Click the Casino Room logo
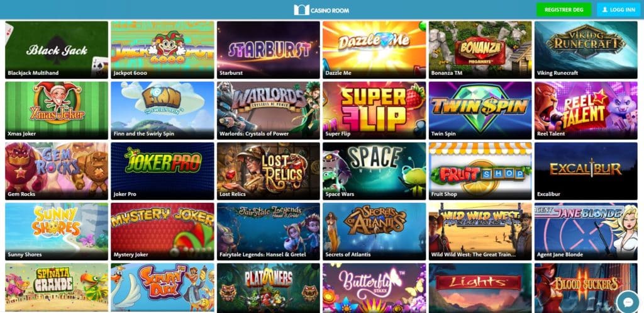 pyautogui.click(x=321, y=10)
